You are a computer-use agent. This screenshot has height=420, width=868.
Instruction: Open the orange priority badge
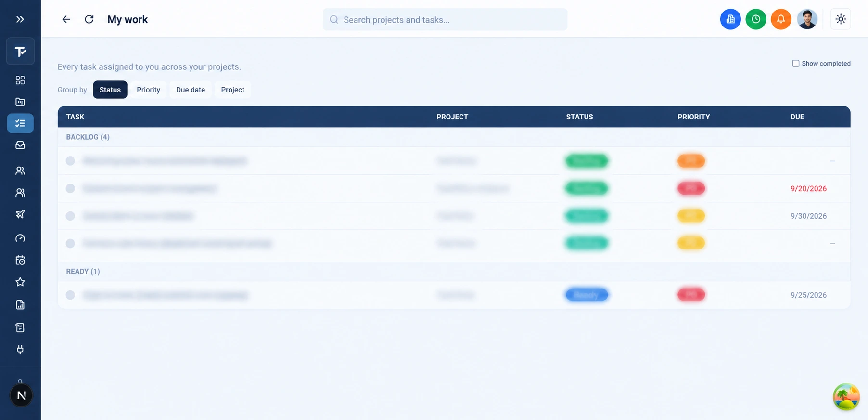pos(691,161)
